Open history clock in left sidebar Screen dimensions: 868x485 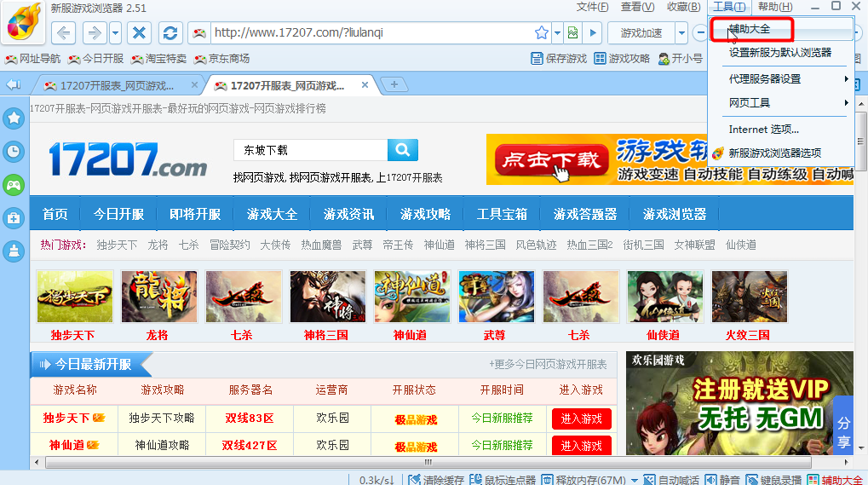click(14, 151)
